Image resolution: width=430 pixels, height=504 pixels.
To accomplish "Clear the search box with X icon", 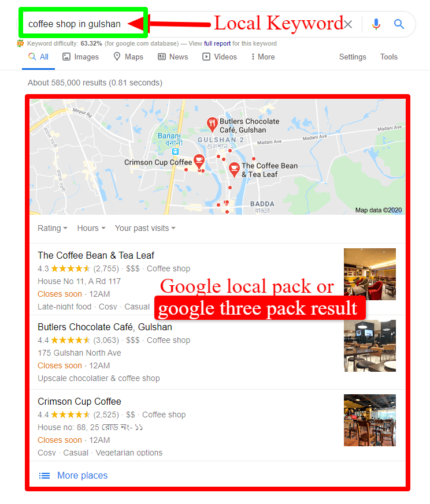I will click(347, 24).
